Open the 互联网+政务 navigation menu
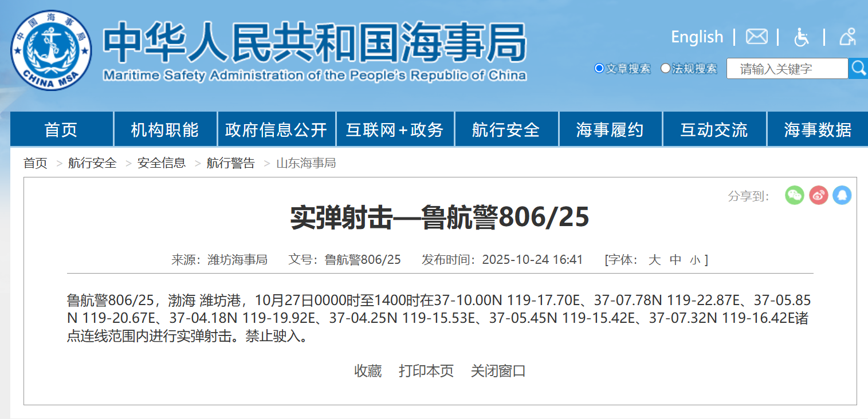The height and width of the screenshot is (419, 868). [x=395, y=130]
